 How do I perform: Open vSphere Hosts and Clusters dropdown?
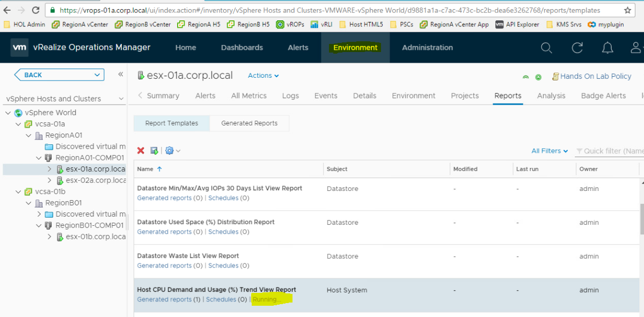point(64,99)
